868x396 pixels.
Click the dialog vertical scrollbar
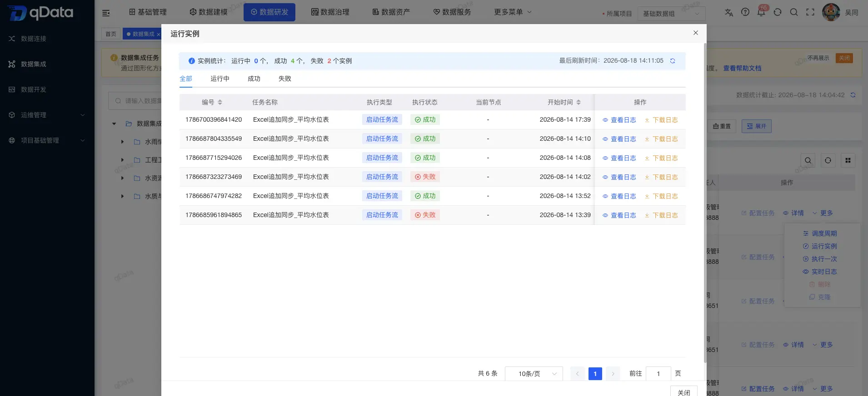[705, 203]
